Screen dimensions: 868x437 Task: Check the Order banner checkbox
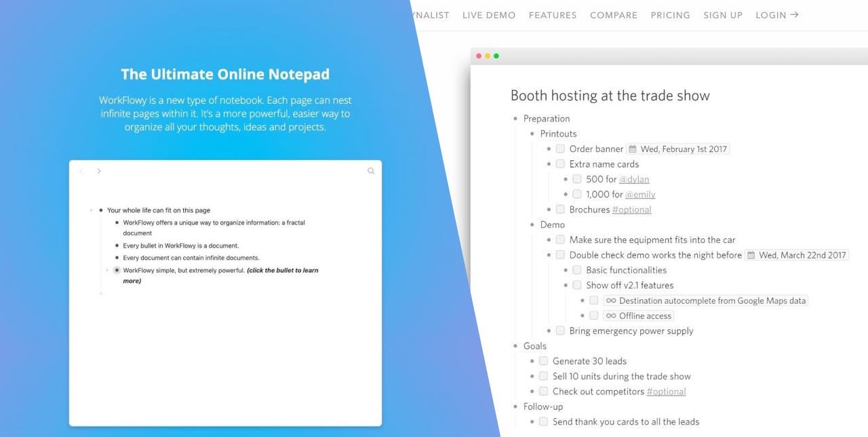[x=560, y=149]
